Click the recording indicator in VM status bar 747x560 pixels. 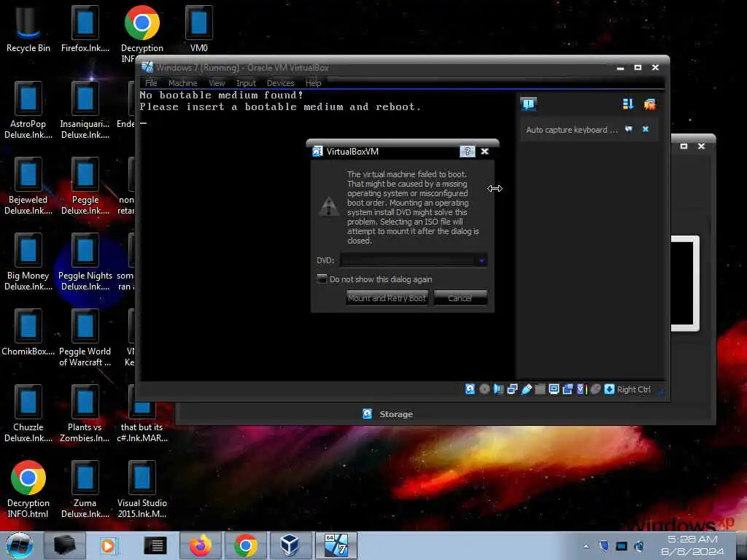(568, 389)
